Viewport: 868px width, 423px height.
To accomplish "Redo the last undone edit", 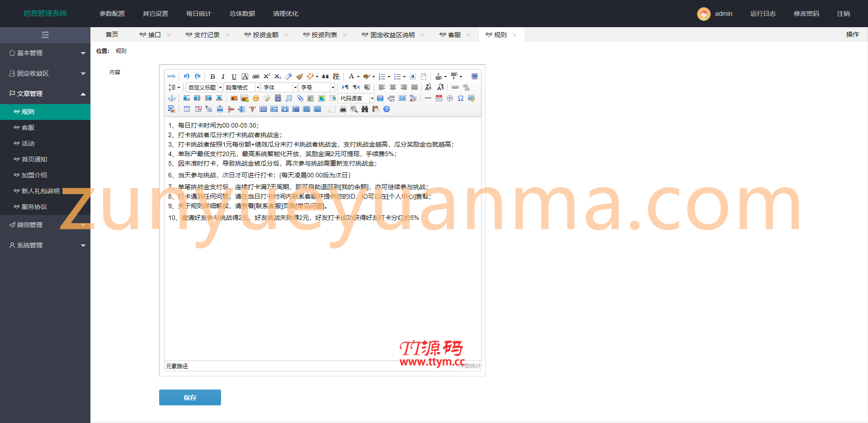I will pyautogui.click(x=198, y=76).
